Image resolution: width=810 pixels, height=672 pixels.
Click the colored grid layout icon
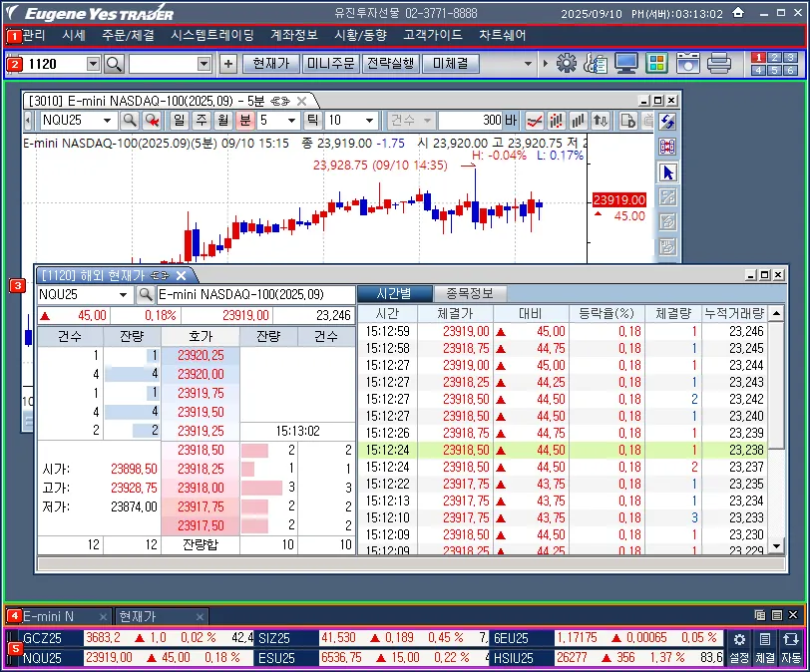click(x=656, y=64)
